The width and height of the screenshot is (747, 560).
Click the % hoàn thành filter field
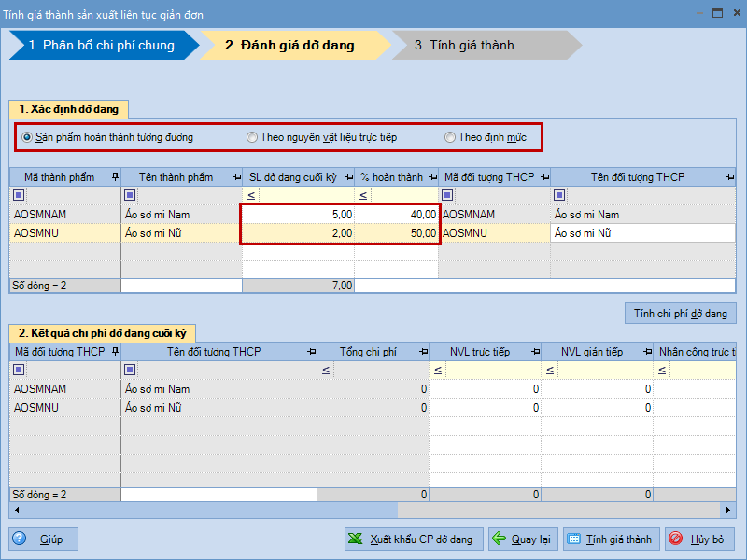[404, 195]
